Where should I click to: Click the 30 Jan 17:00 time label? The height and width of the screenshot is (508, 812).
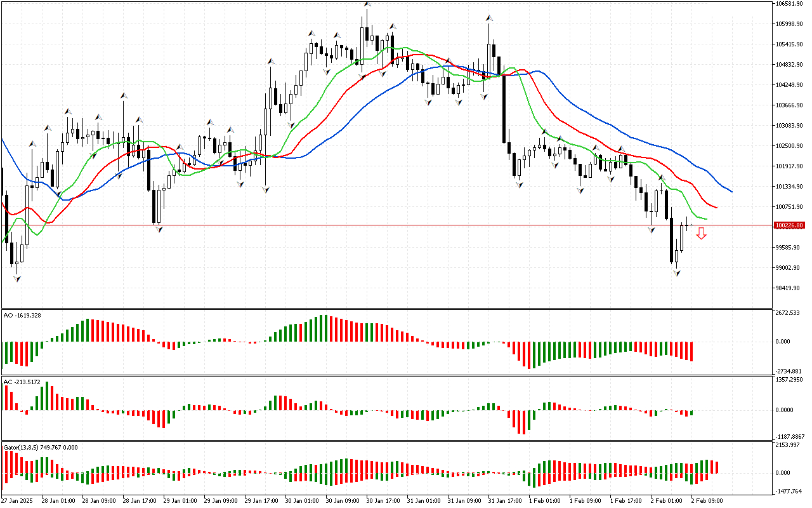tap(383, 500)
